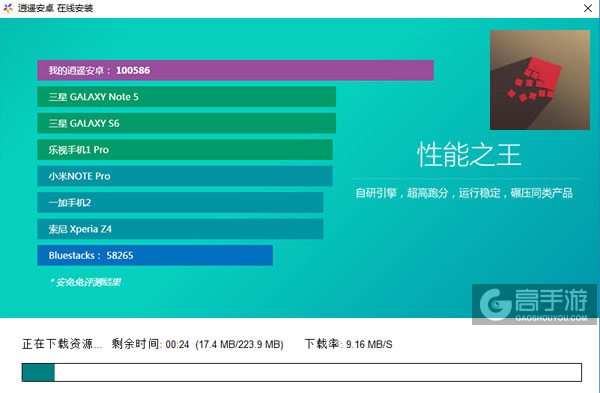Viewport: 600px width, 393px height.
Task: Click the 性能之王 heading
Action: coord(469,155)
